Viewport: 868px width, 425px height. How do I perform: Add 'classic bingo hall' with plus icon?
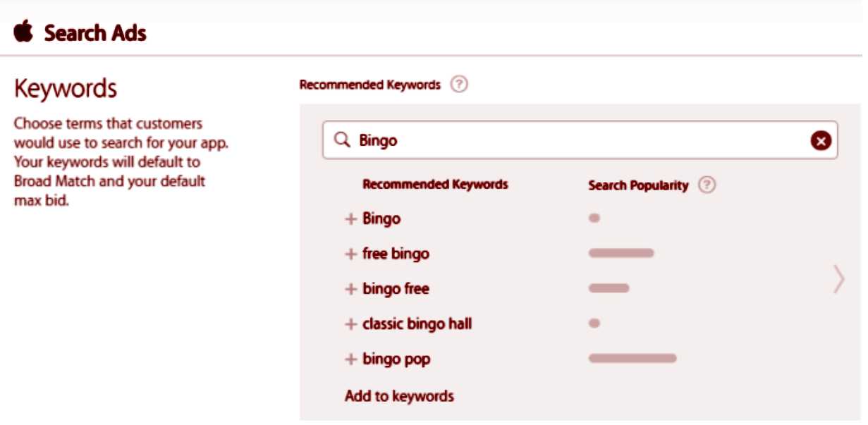coord(350,325)
